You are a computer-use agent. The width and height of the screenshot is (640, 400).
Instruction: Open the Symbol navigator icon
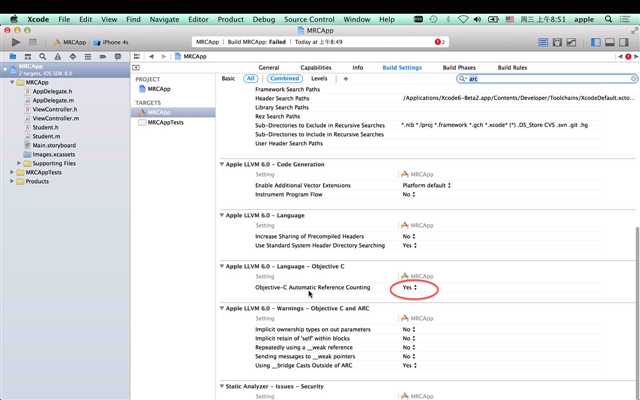pos(28,56)
